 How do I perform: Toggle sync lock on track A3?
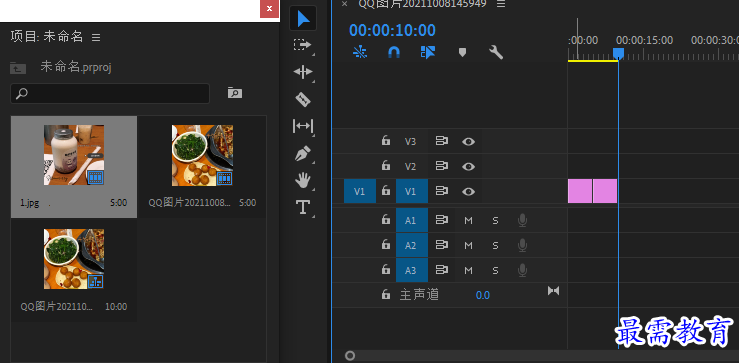tap(442, 270)
